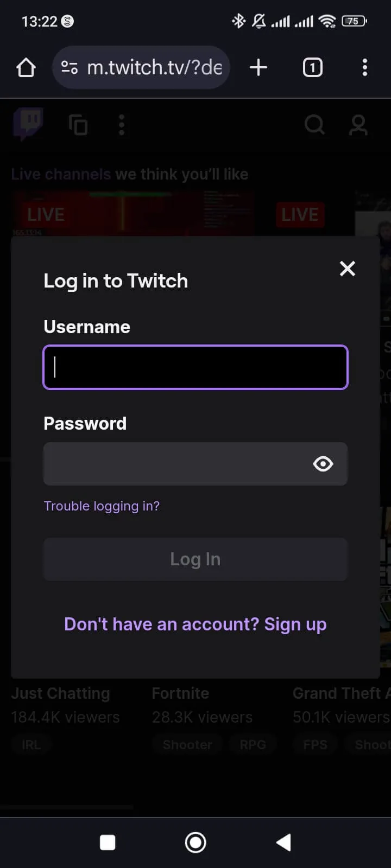Image resolution: width=391 pixels, height=868 pixels.
Task: Tap the user profile icon
Action: coord(358,125)
